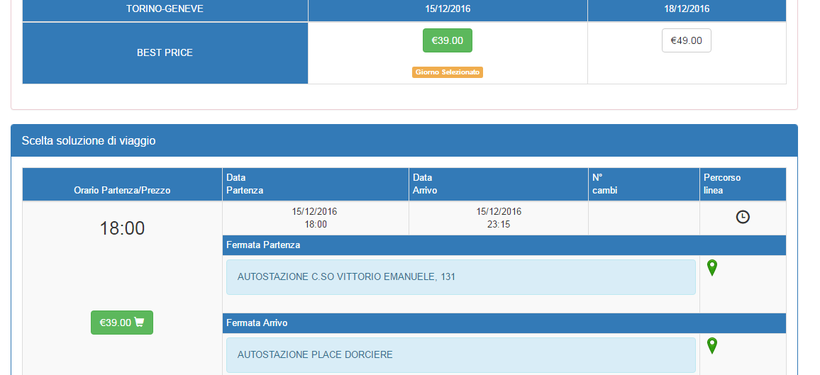Click the Fermata Arrivo section bar

tap(504, 323)
